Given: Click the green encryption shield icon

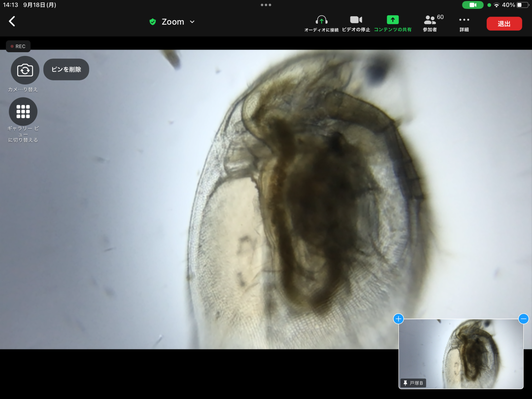Looking at the screenshot, I should [x=153, y=22].
